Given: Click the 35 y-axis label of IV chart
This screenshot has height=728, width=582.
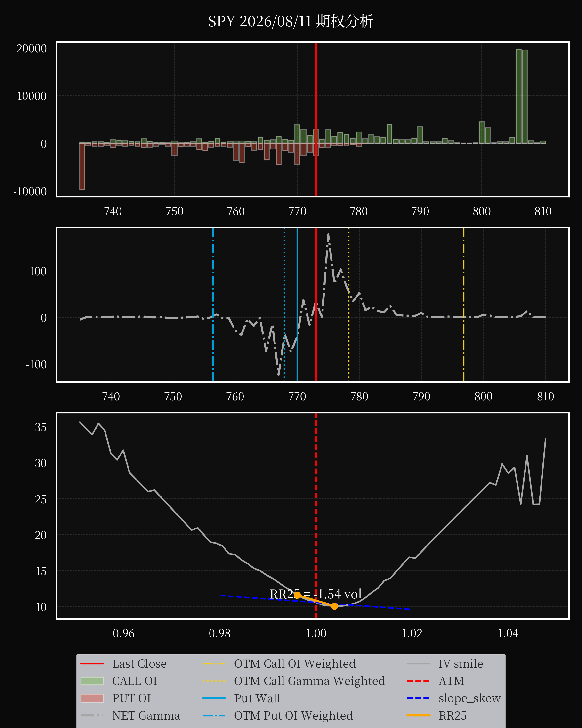Looking at the screenshot, I should 41,427.
